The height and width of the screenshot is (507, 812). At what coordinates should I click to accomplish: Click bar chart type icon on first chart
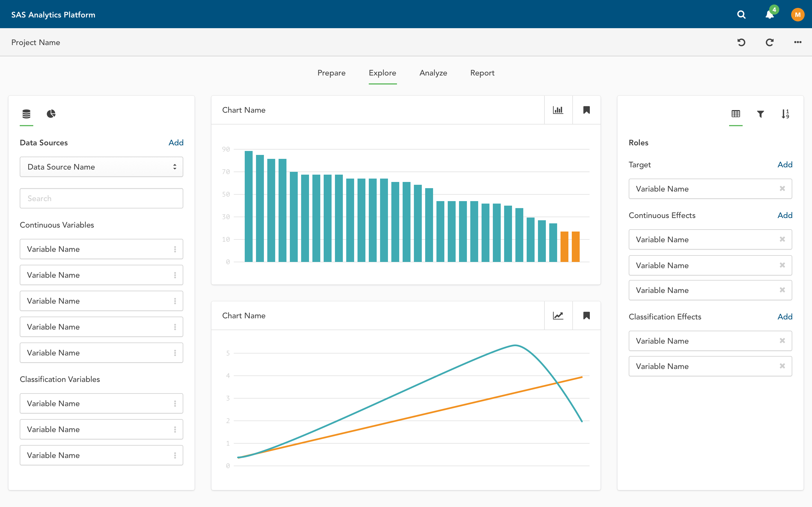[558, 110]
